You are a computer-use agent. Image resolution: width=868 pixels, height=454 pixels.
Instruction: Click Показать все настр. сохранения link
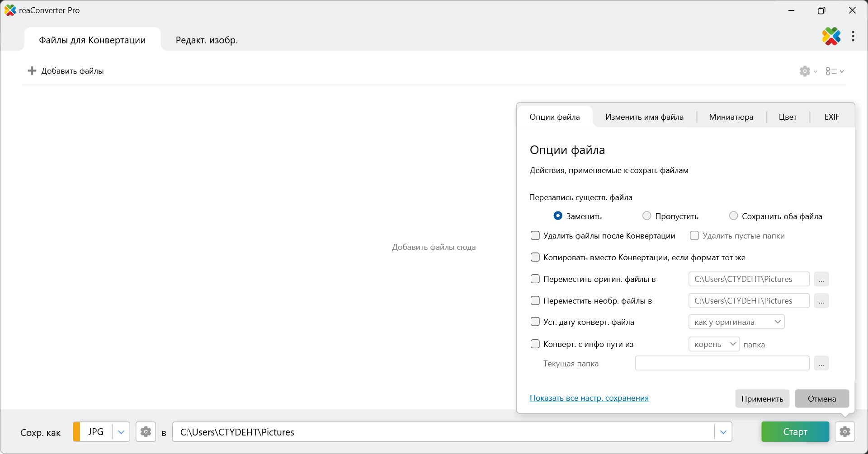[x=589, y=398]
